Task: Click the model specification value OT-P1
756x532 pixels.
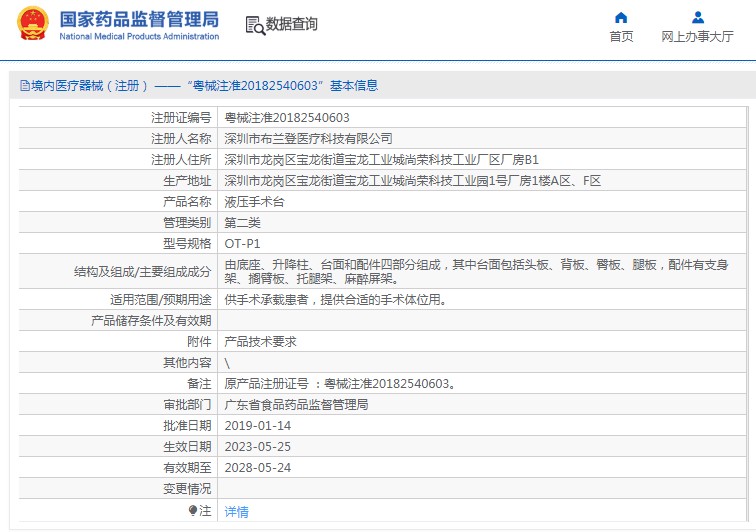Action: point(242,243)
